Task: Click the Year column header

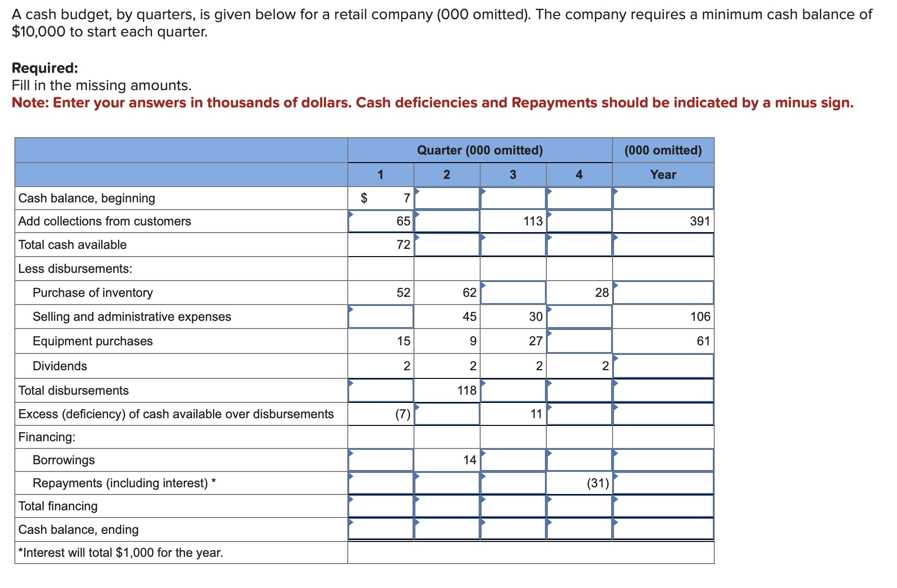Action: [x=663, y=175]
